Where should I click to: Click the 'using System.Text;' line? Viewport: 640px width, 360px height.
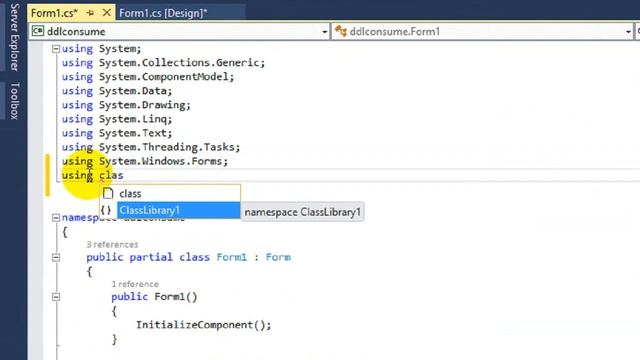point(117,133)
